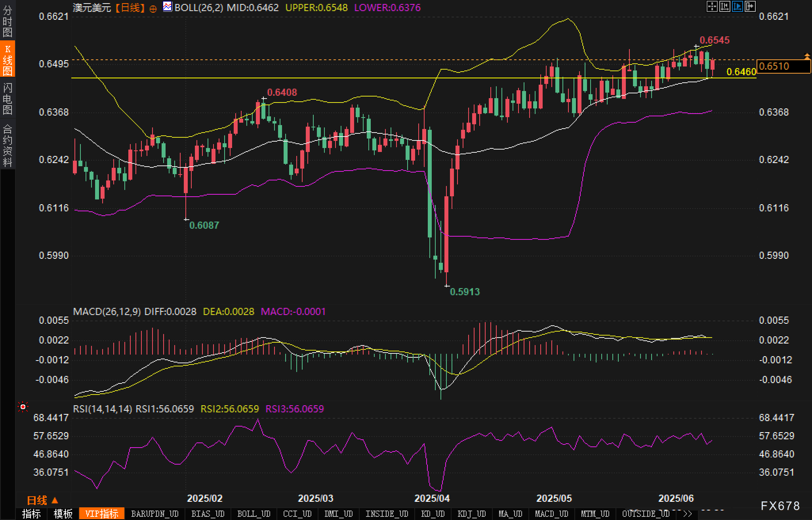Click the orange double-arrow above the 0.6510 price
This screenshot has height=520, width=812.
click(x=807, y=56)
